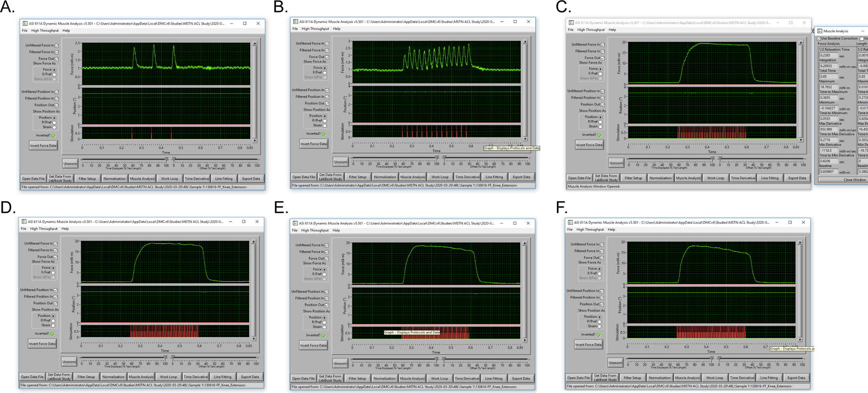Click the ASI 611A title bar icon in window D
This screenshot has height=393, width=868.
point(24,222)
